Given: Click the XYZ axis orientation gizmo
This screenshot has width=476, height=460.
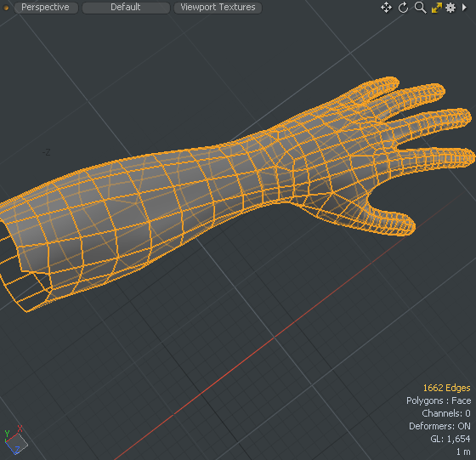Looking at the screenshot, I should (15, 440).
